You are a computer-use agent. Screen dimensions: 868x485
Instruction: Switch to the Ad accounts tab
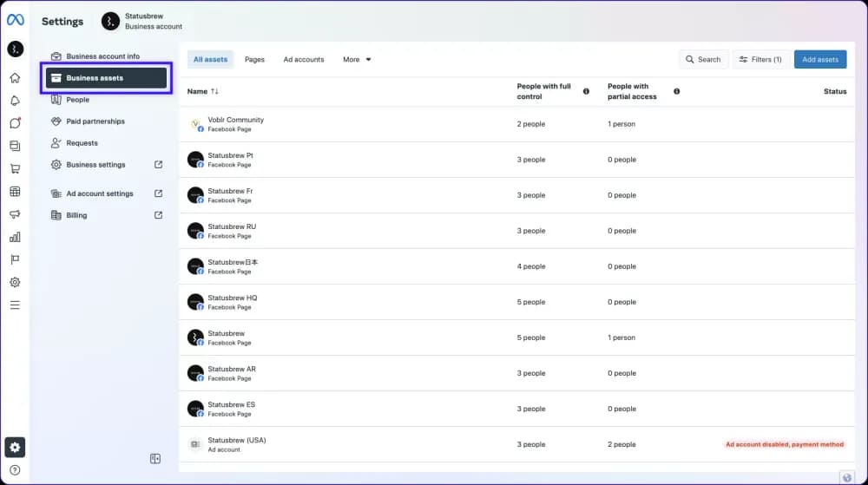[x=304, y=60]
